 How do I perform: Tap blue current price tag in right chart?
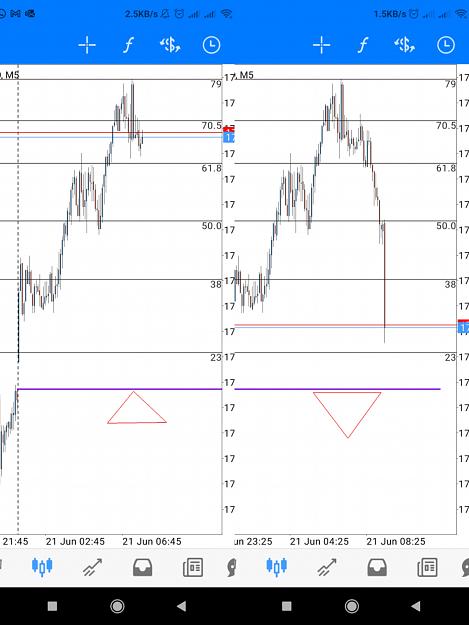click(x=463, y=328)
